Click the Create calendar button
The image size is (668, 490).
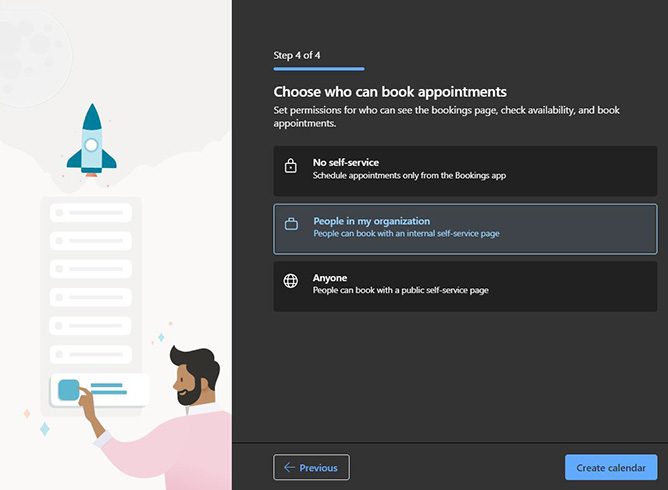[x=610, y=467]
